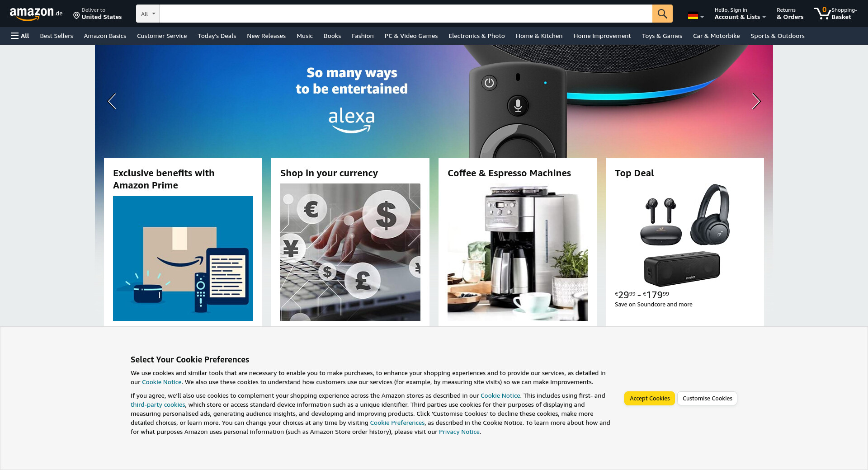This screenshot has width=868, height=470.
Task: Open the shopping basket cart icon
Action: [x=822, y=14]
